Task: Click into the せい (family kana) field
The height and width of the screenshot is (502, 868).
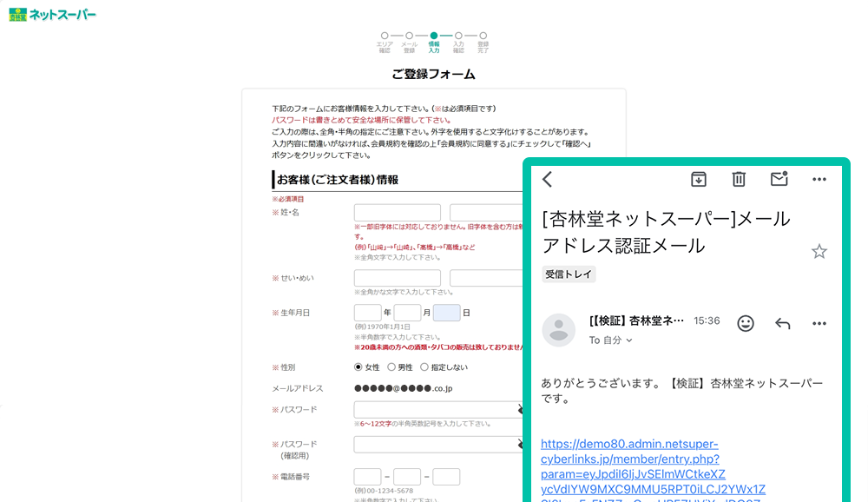Action: (x=398, y=278)
